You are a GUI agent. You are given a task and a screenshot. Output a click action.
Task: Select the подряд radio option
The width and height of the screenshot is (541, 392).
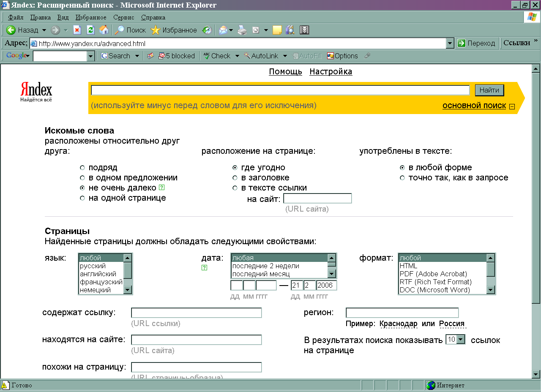click(82, 168)
